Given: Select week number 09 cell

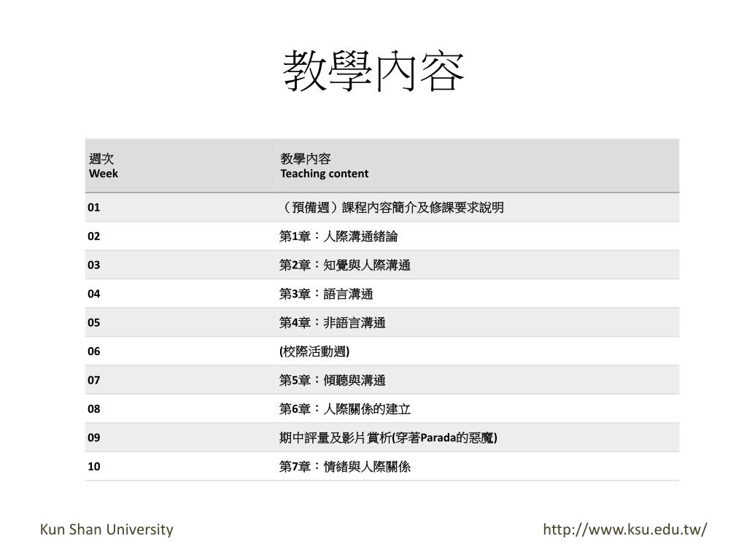Looking at the screenshot, I should tap(181, 437).
